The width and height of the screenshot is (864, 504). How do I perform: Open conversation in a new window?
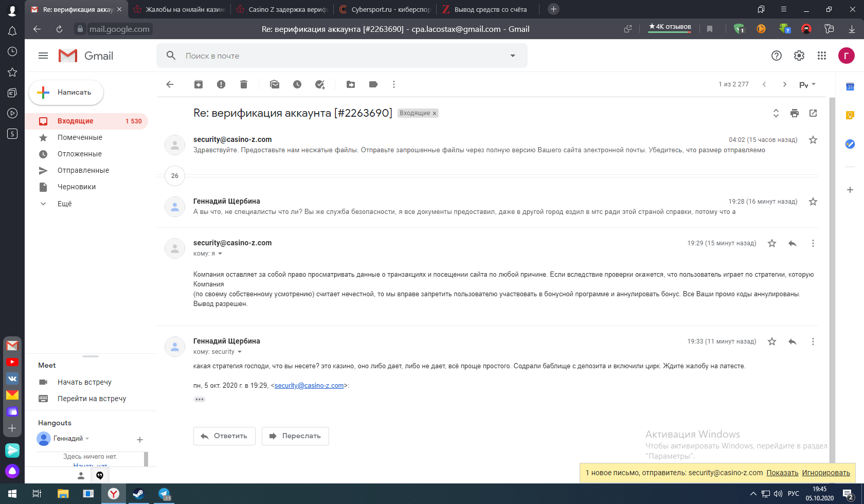(813, 113)
